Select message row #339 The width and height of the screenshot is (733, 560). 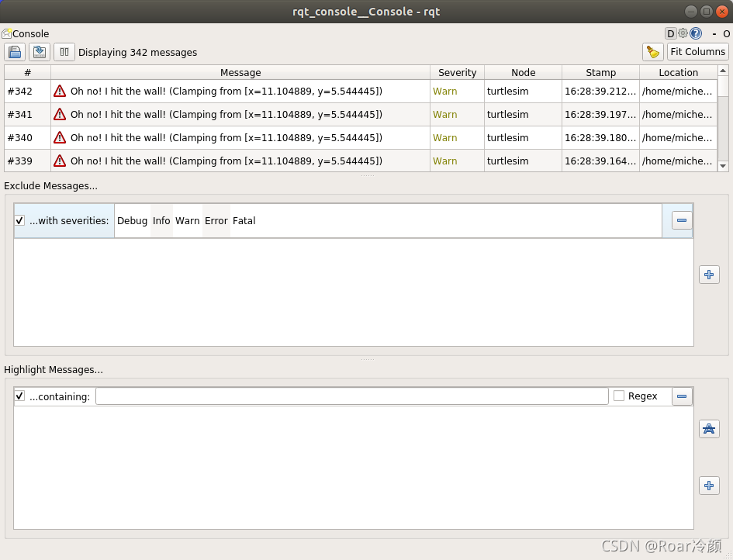point(361,161)
